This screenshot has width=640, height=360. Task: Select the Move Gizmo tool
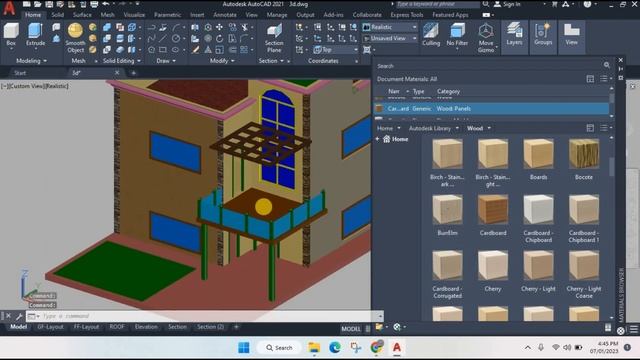tap(486, 38)
